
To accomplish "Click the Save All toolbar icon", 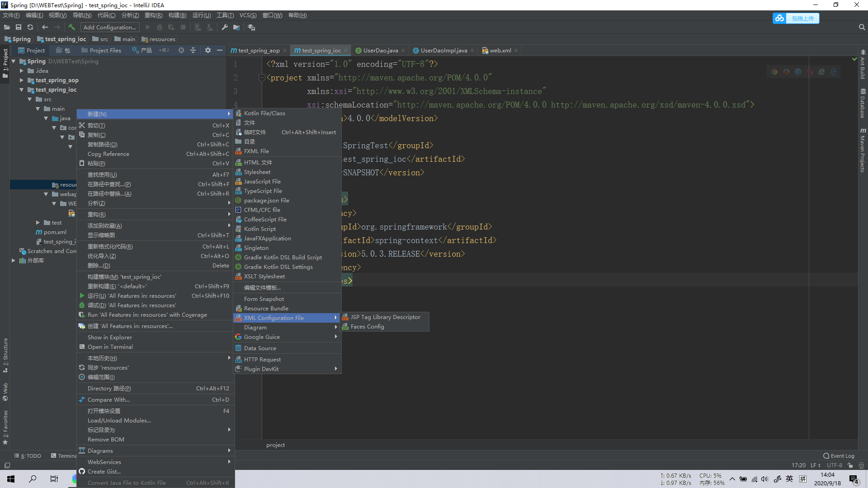I will [19, 27].
